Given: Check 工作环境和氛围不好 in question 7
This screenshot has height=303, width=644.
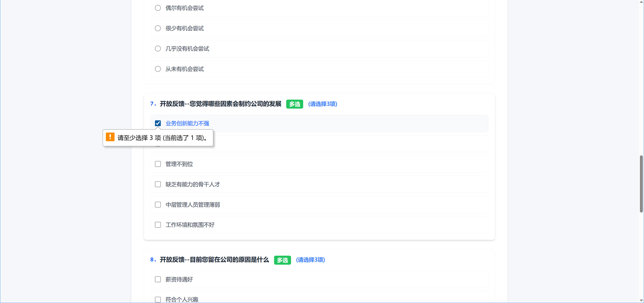Looking at the screenshot, I should [158, 225].
